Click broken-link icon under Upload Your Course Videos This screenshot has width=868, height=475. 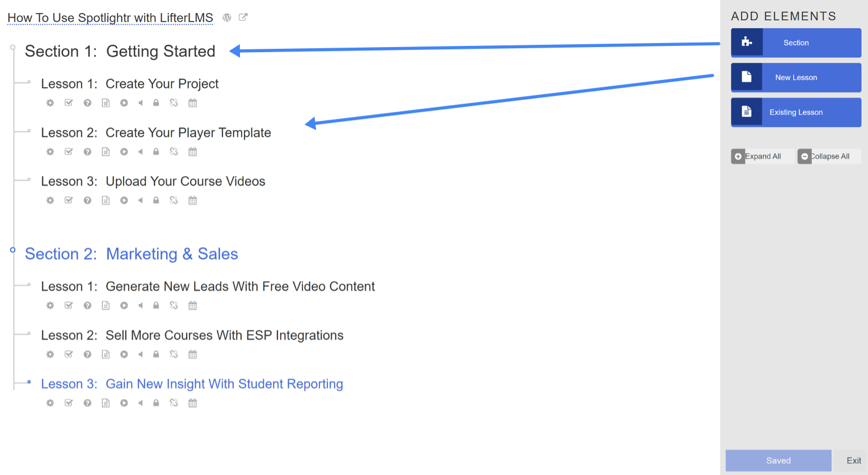coord(174,200)
